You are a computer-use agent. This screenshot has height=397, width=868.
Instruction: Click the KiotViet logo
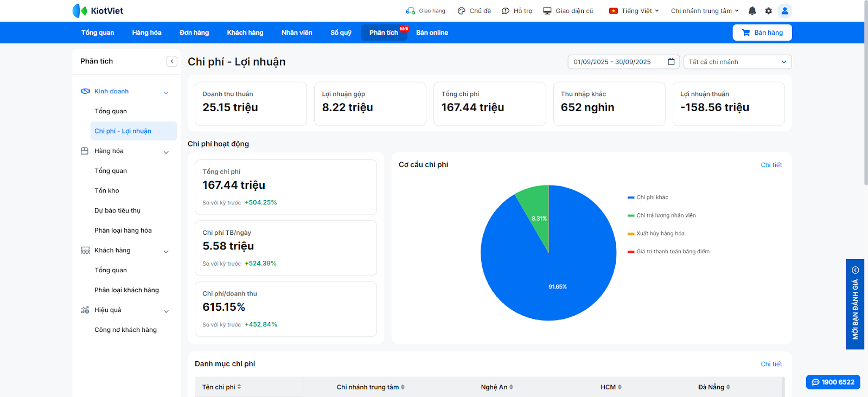coord(98,11)
